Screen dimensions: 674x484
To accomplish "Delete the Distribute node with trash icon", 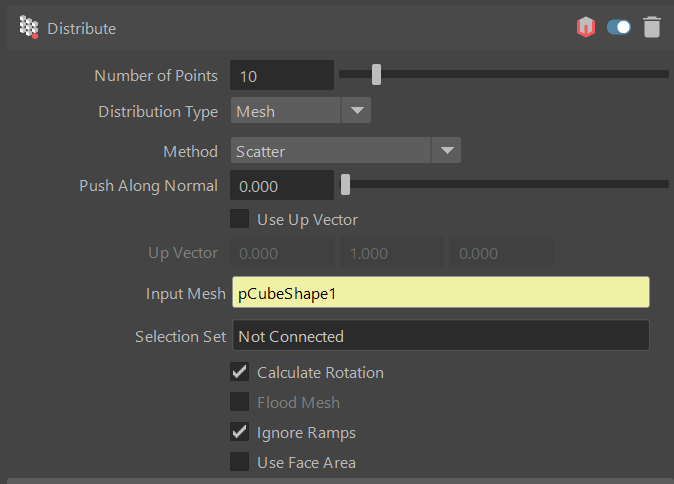I will tap(652, 28).
